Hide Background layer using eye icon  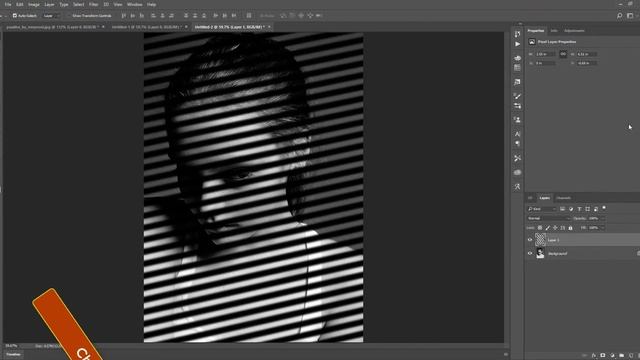pos(530,253)
